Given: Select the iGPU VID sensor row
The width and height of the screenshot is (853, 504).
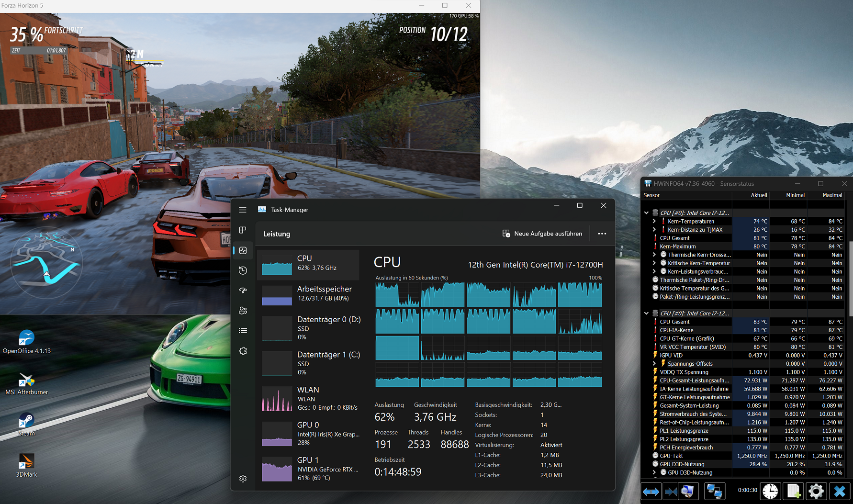Looking at the screenshot, I should (x=743, y=355).
